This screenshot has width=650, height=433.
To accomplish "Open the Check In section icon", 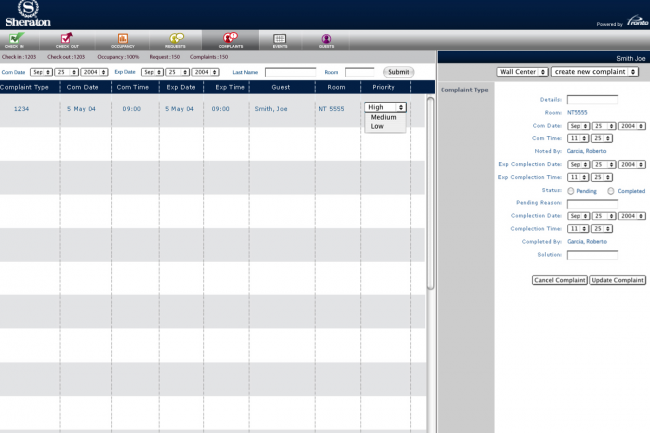I will coord(17,40).
